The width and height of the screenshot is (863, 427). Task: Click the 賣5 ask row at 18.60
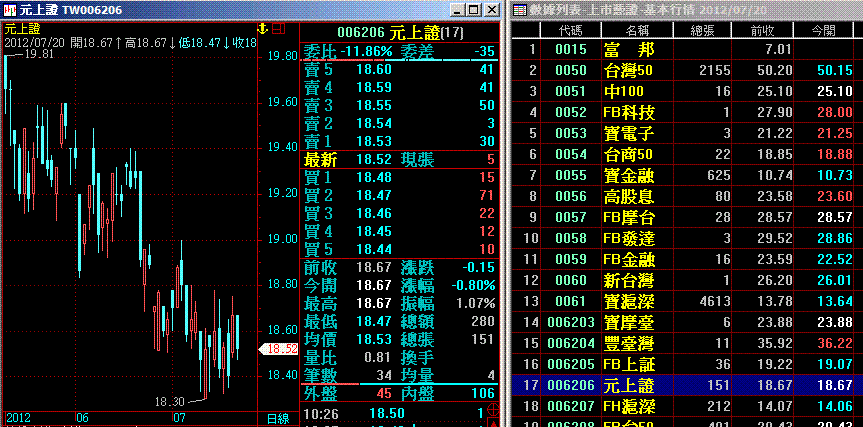[400, 69]
